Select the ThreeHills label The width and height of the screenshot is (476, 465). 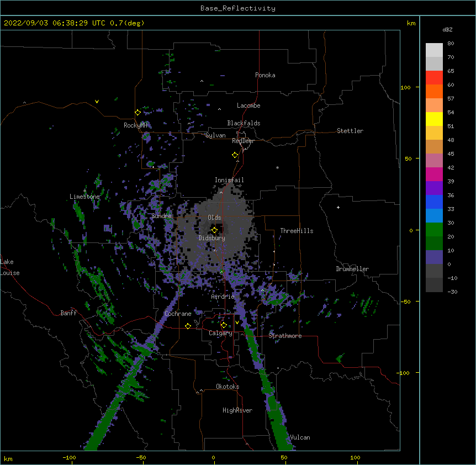297,231
